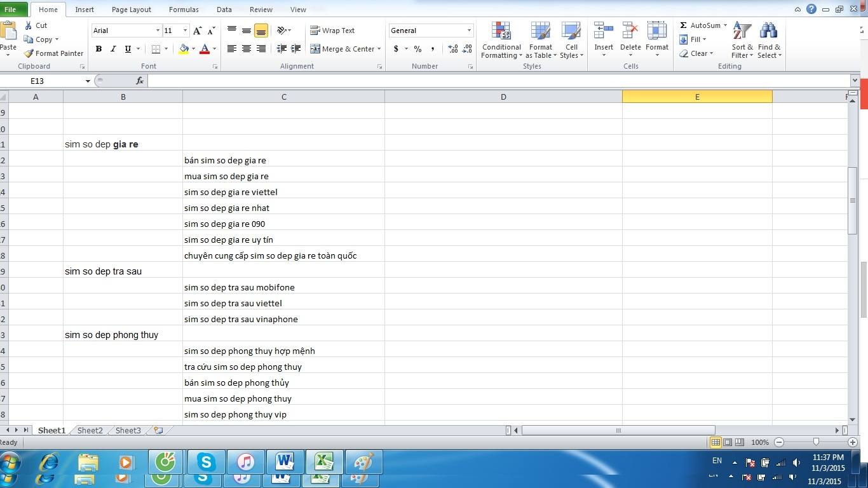Image resolution: width=868 pixels, height=488 pixels.
Task: Select Page Break Preview in status bar
Action: (740, 442)
